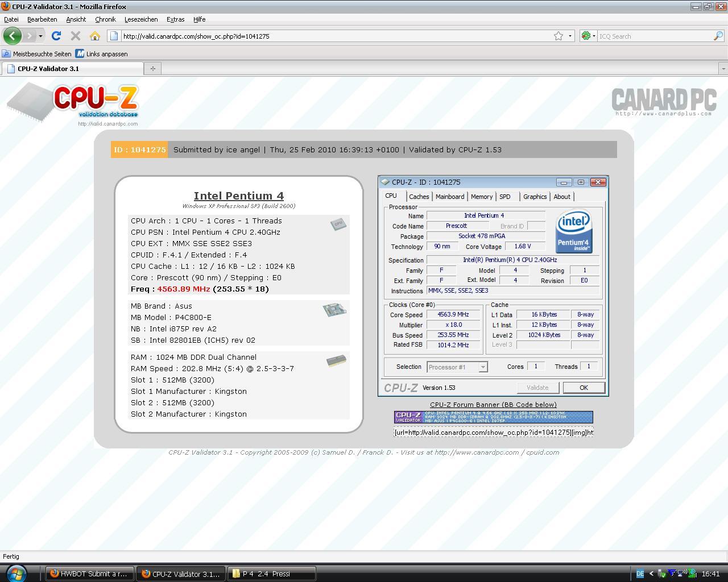
Task: Click the orange ID : 1041275 badge
Action: [x=139, y=149]
